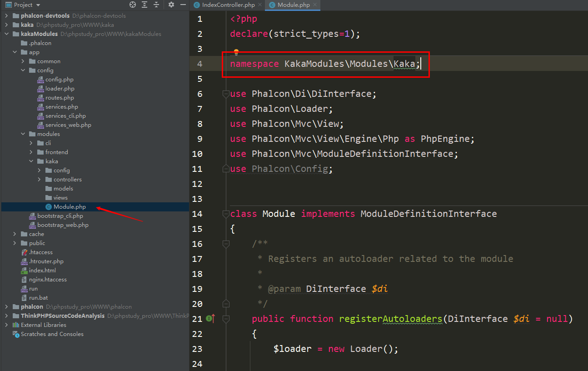The height and width of the screenshot is (371, 588).
Task: Click 'new Loader()' on line 23
Action: click(x=361, y=349)
